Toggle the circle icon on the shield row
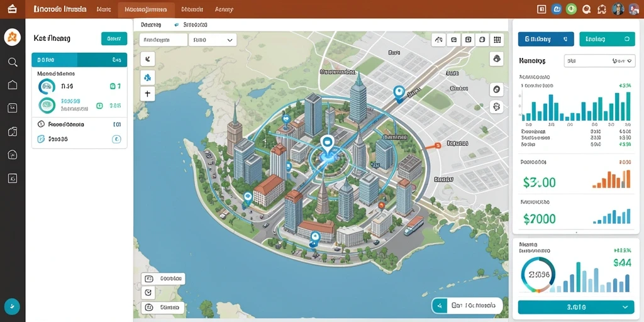The height and width of the screenshot is (322, 644). (x=116, y=139)
